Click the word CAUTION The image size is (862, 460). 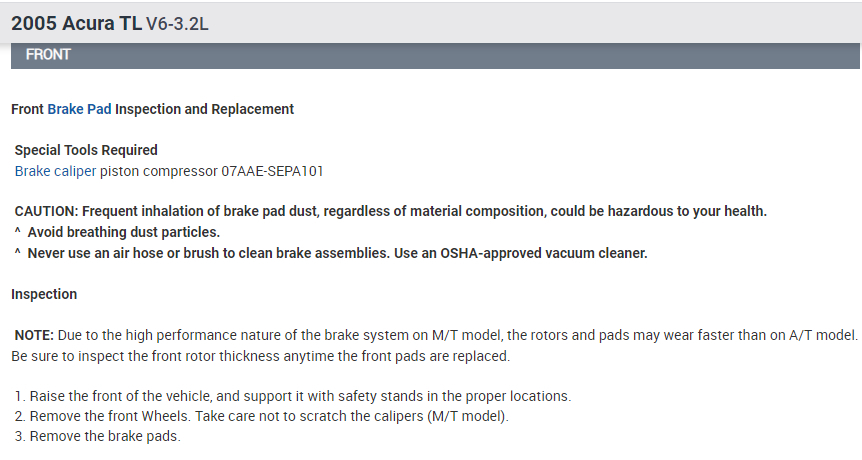click(46, 211)
